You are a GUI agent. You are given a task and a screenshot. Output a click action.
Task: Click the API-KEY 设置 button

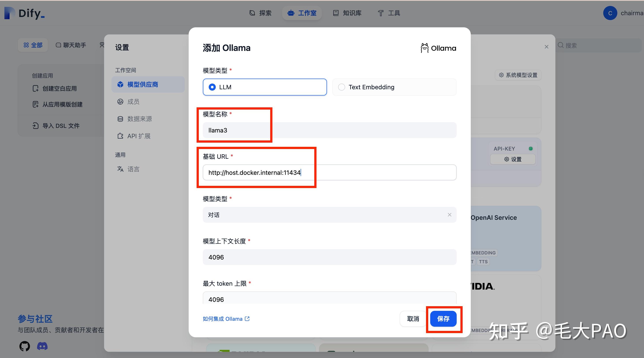(x=513, y=159)
